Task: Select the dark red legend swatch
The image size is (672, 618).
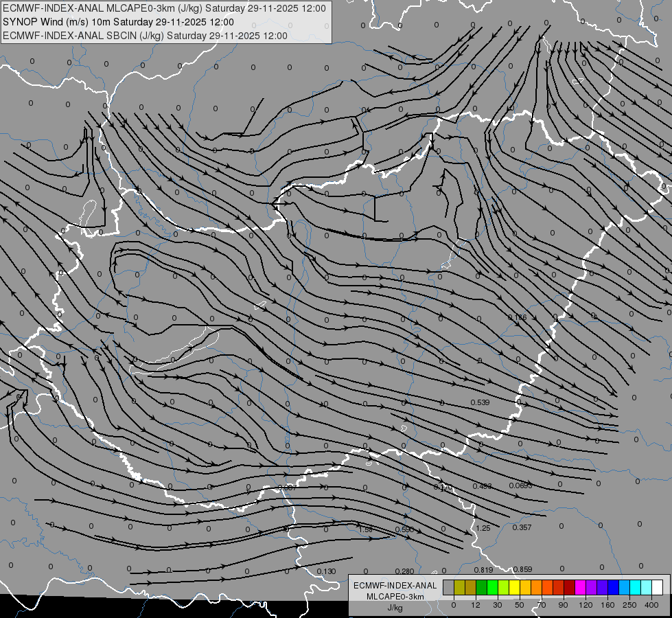Action: pos(570,587)
